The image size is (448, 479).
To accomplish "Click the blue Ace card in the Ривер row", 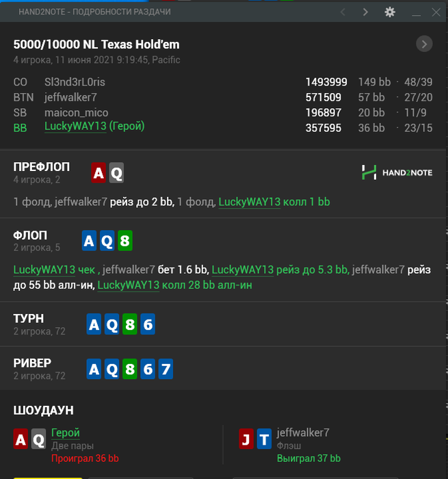I will [x=94, y=369].
